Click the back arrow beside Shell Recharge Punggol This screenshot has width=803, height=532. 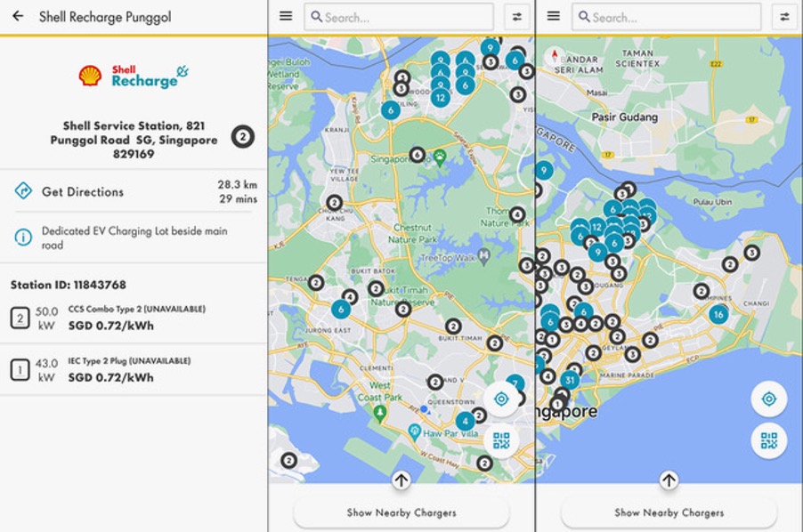coord(18,17)
